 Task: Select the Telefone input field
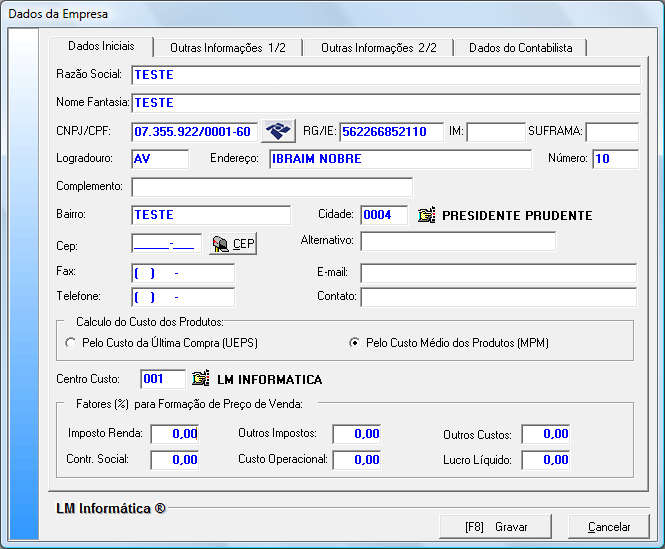point(182,297)
